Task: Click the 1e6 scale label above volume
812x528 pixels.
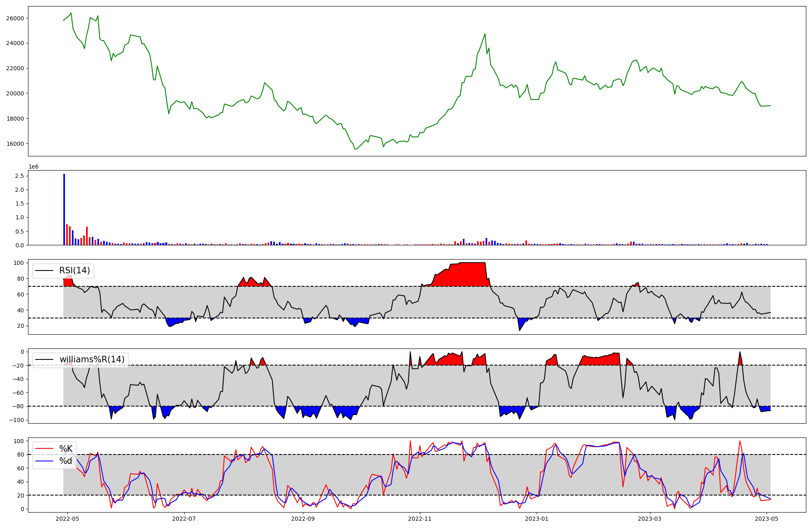Action: 33,167
